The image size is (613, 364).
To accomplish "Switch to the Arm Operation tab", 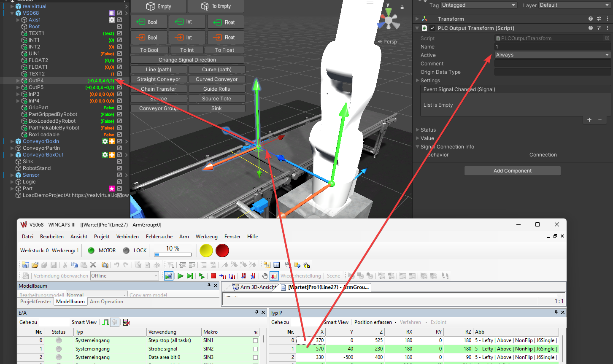I will click(x=106, y=302).
